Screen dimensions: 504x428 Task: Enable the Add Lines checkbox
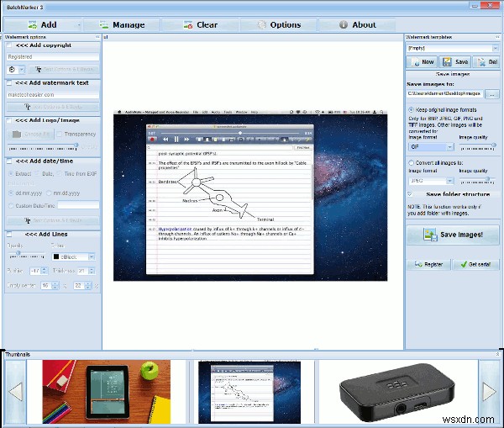[9, 235]
